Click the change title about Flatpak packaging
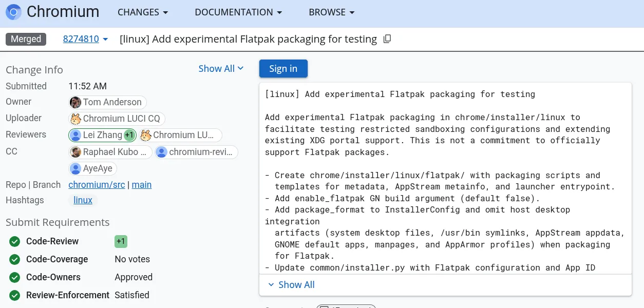Screen dimensions: 644x308 click(248, 39)
